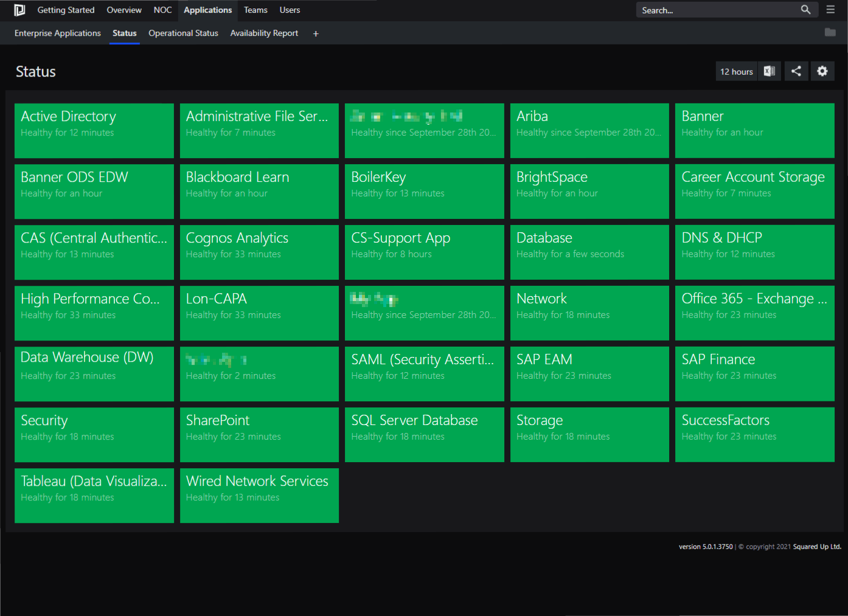Open the 12 hours timeframe selector
The image size is (848, 616).
(x=736, y=71)
